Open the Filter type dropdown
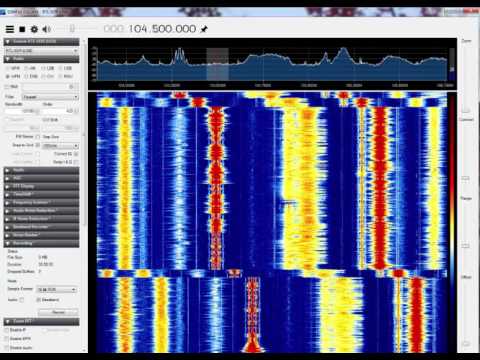The image size is (480, 360). pos(50,97)
